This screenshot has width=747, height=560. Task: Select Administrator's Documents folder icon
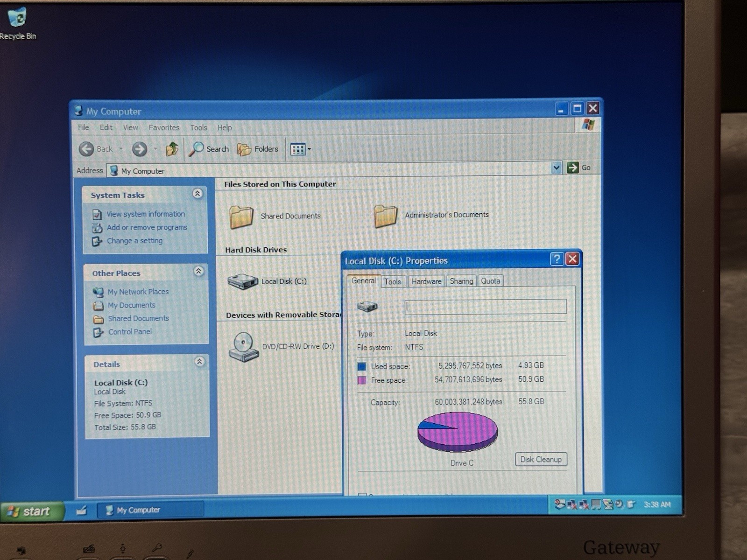pos(386,216)
